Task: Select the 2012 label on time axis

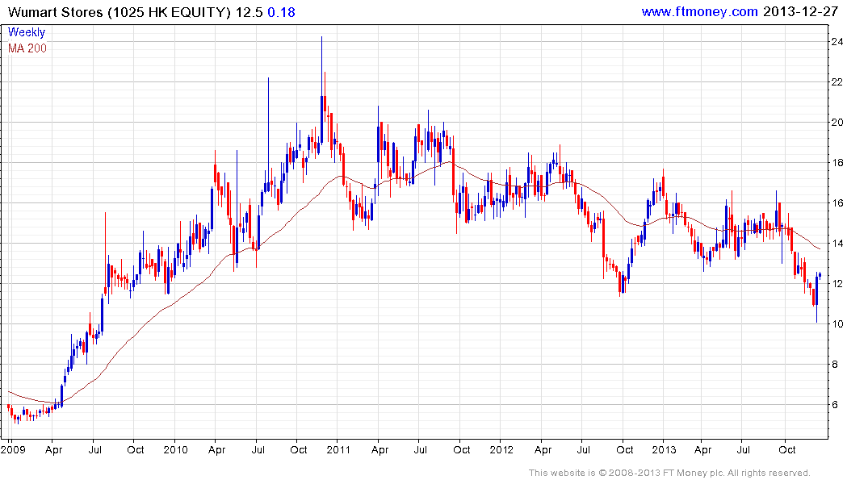Action: 501,449
